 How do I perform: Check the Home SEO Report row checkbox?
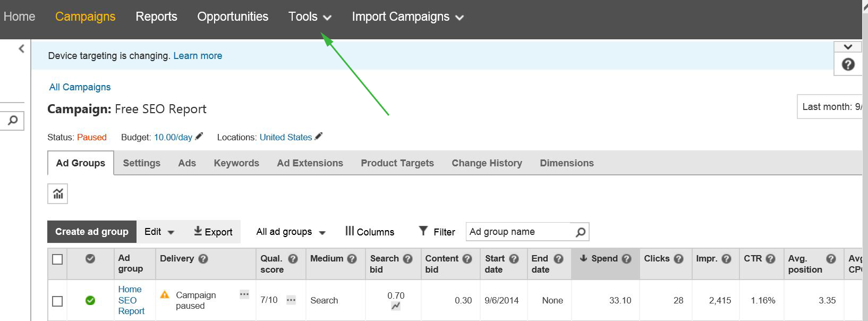pos(57,301)
